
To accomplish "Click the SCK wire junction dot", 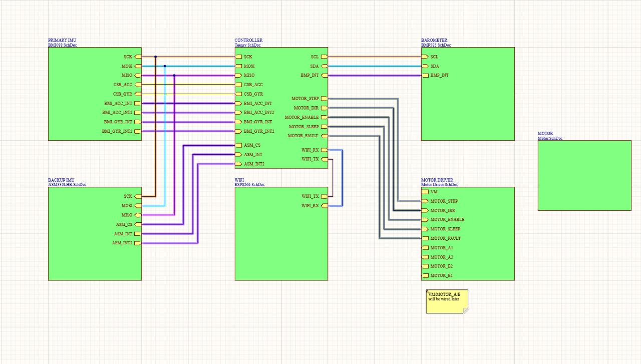I will [155, 57].
